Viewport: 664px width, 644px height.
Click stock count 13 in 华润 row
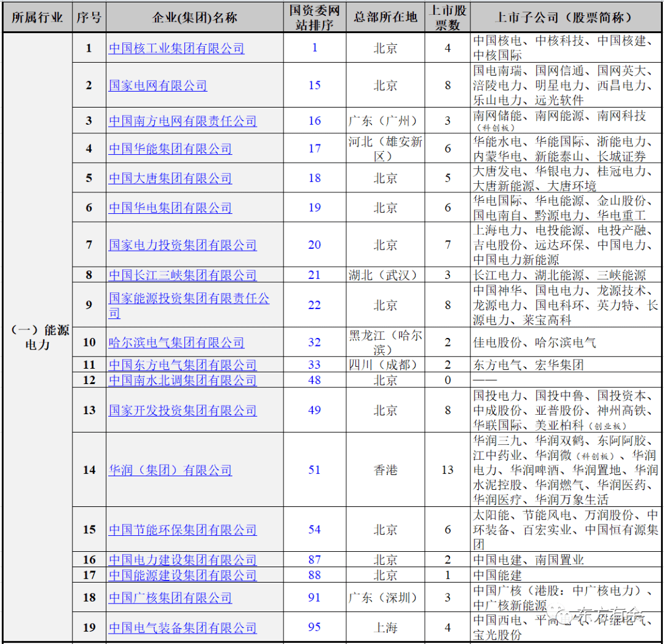point(448,469)
